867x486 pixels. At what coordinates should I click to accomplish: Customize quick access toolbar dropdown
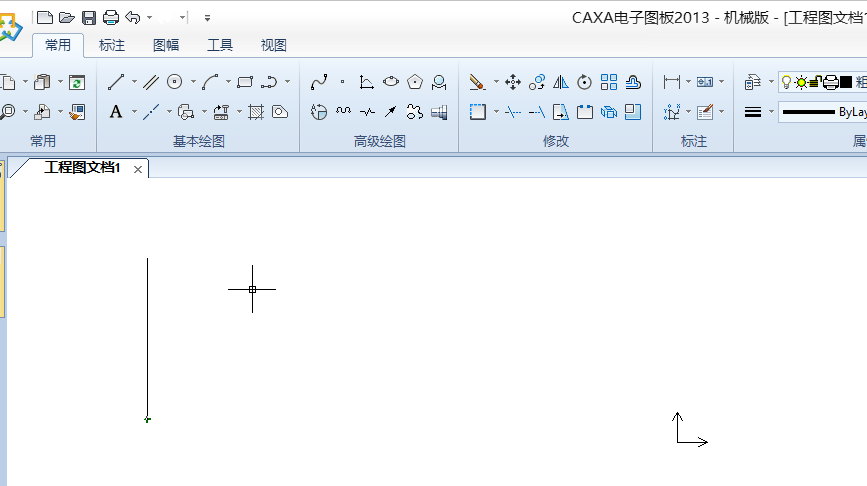[x=207, y=18]
